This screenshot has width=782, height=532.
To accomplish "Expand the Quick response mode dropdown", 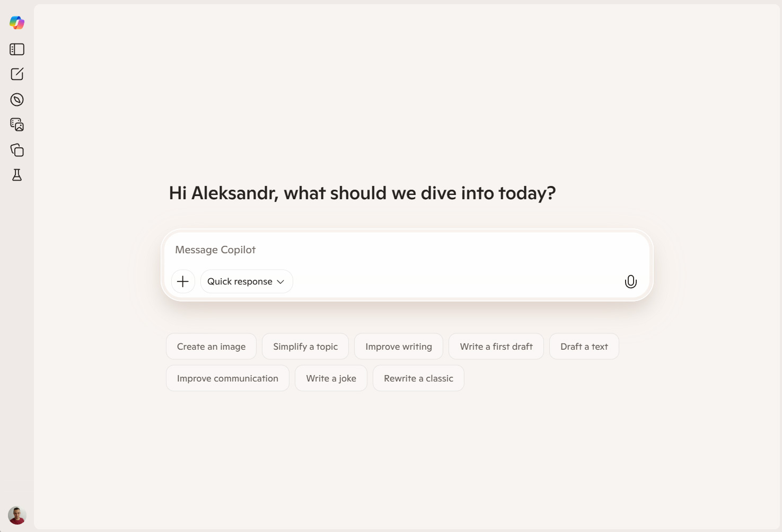I will click(x=247, y=281).
